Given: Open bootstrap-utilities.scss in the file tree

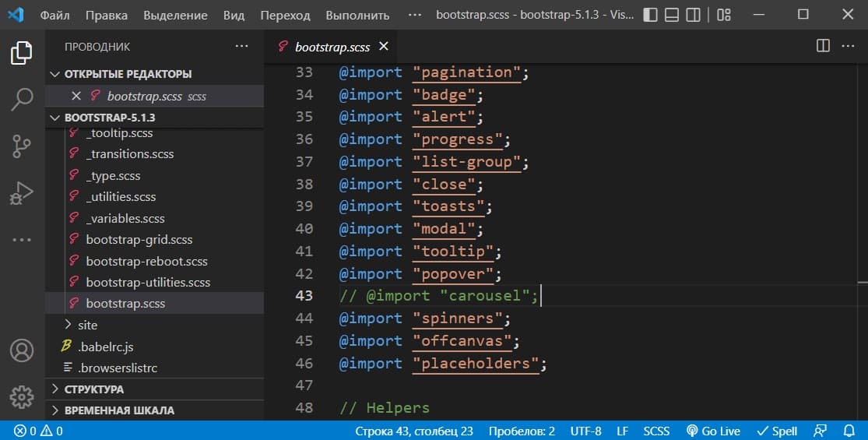Looking at the screenshot, I should [x=148, y=282].
